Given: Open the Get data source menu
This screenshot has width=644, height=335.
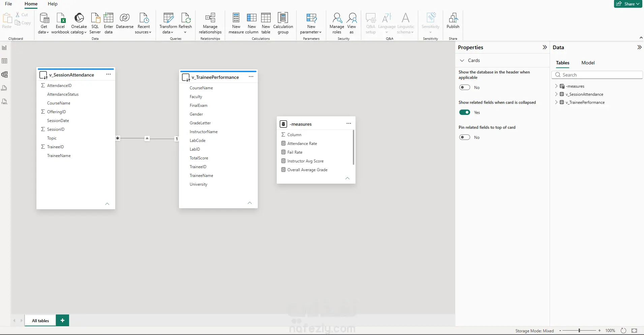Looking at the screenshot, I should [44, 23].
